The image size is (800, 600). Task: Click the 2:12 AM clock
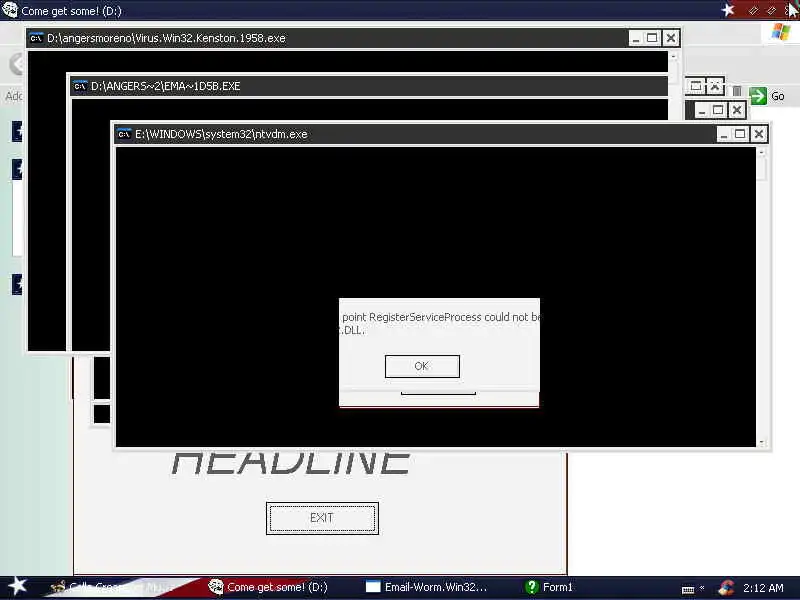(x=763, y=588)
